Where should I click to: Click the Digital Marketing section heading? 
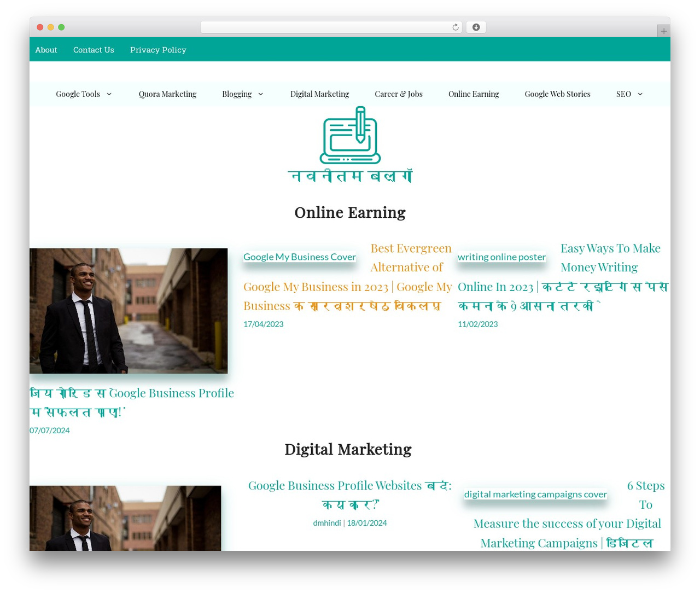point(348,450)
